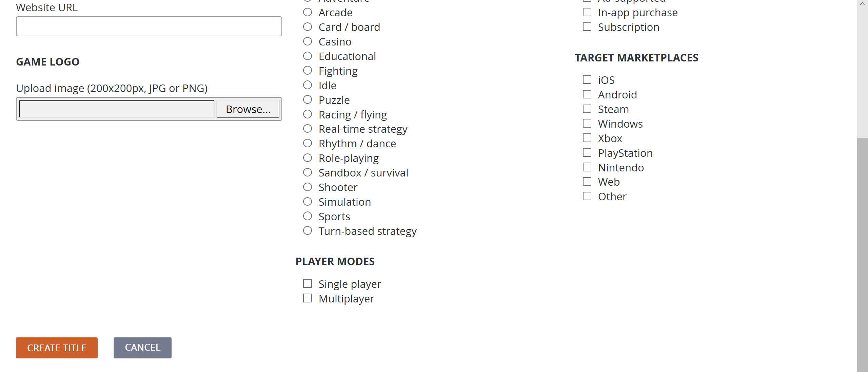Check the Web target marketplace
The image size is (868, 372).
pyautogui.click(x=587, y=181)
